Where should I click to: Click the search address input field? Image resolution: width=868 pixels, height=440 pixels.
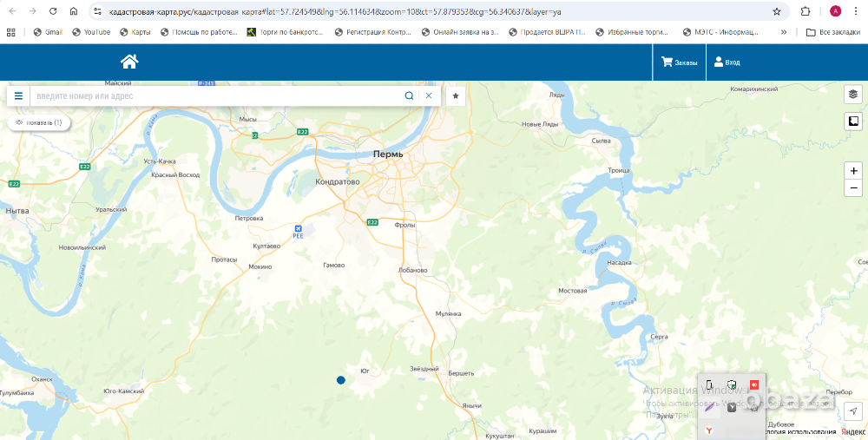click(x=217, y=95)
